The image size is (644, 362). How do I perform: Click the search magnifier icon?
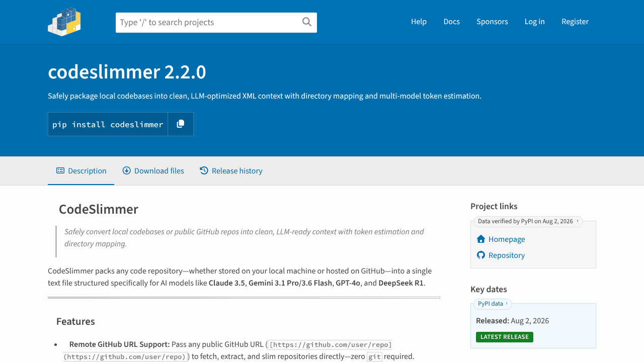307,22
